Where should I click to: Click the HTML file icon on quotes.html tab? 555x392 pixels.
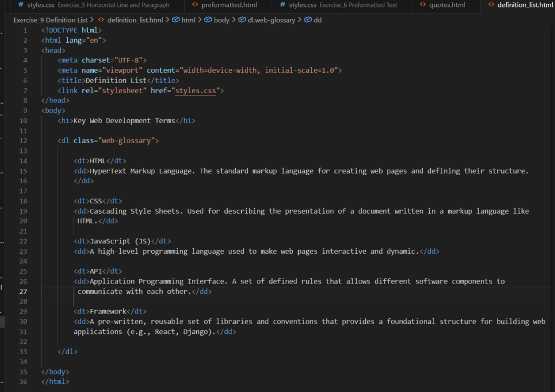(422, 5)
